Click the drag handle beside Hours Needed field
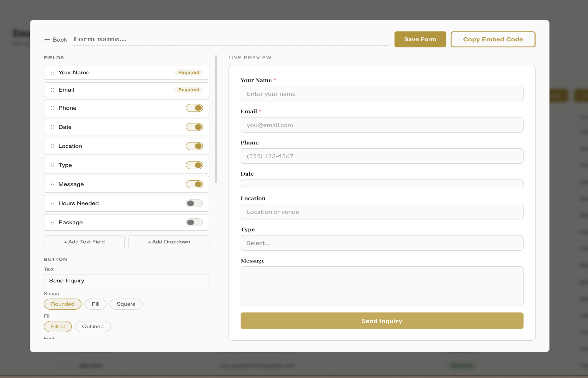Viewport: 588px width, 378px height. pyautogui.click(x=52, y=203)
